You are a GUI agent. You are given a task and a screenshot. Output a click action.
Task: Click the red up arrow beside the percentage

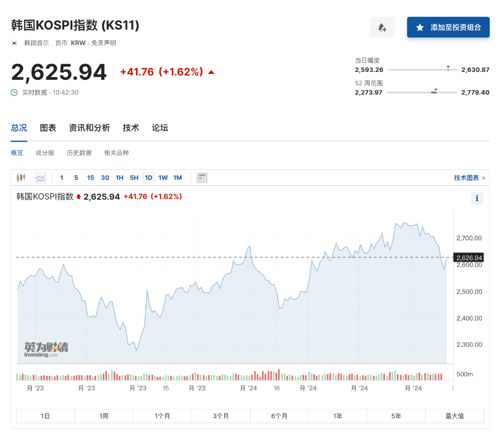(211, 72)
